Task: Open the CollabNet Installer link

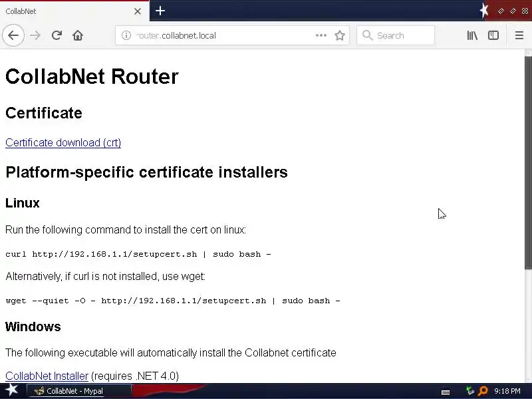Action: 47,376
